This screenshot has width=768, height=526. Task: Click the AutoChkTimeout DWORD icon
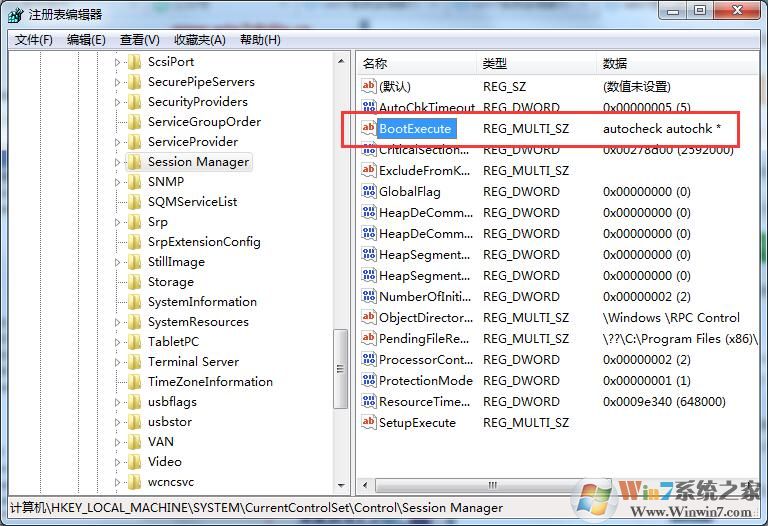click(x=368, y=107)
